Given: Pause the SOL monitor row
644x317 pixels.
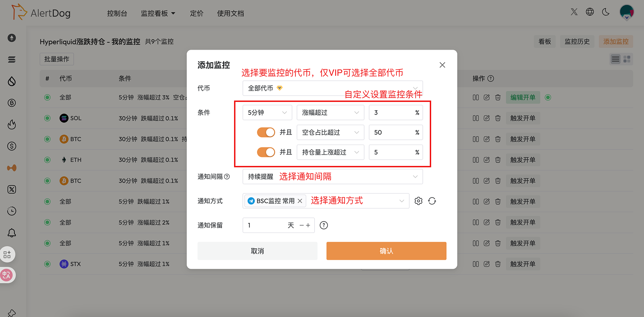Looking at the screenshot, I should 475,118.
